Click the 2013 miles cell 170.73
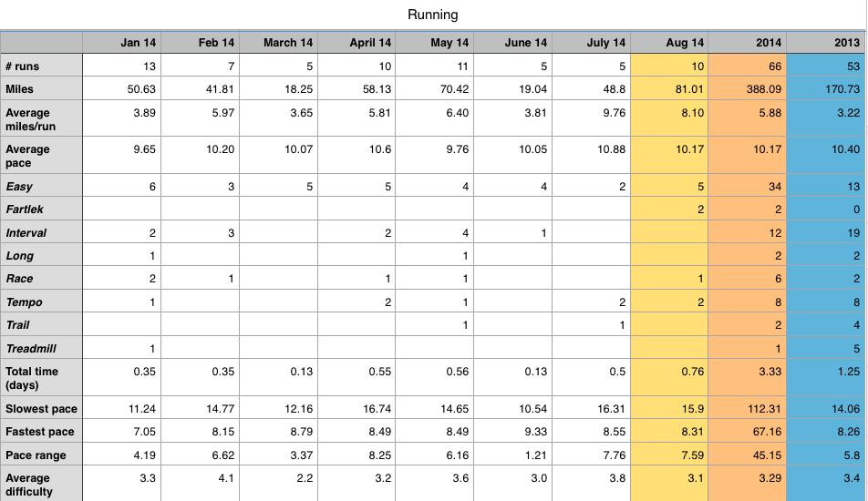The width and height of the screenshot is (868, 501). click(x=825, y=88)
